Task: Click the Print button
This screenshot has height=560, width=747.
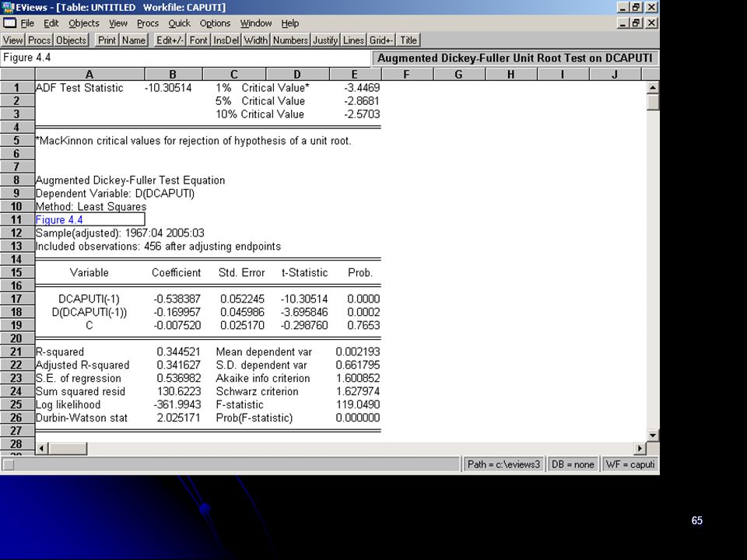Action: pos(107,40)
